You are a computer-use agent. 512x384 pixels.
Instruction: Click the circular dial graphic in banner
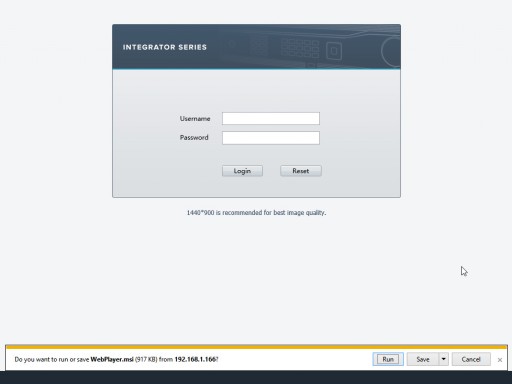tap(391, 52)
